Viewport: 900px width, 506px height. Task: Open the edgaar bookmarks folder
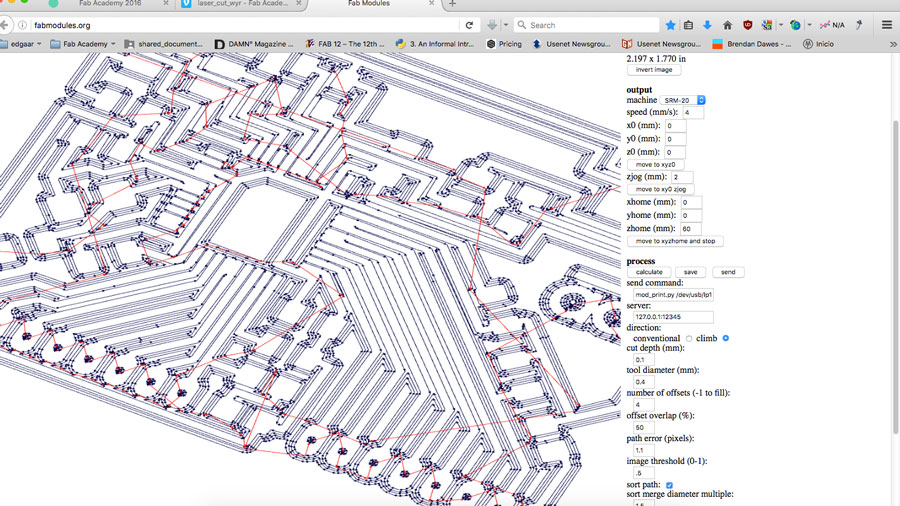(x=22, y=44)
